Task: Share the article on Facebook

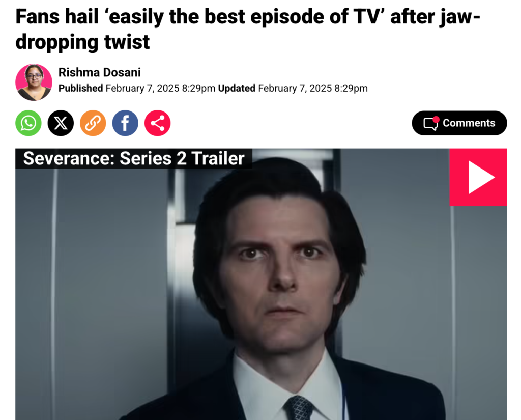Action: pos(125,123)
